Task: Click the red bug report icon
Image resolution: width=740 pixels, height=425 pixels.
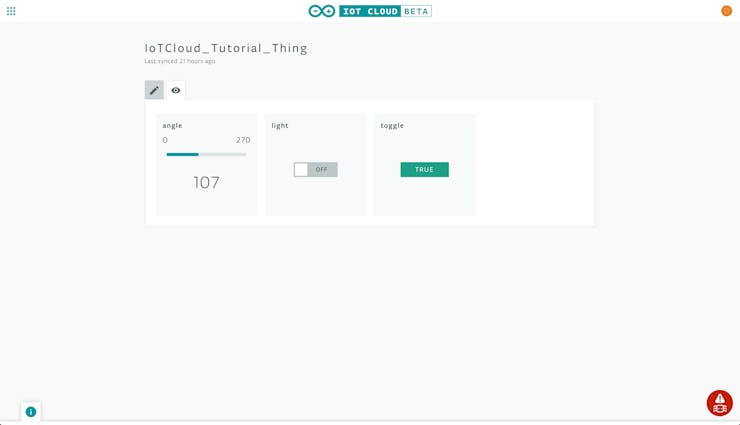Action: (x=719, y=403)
